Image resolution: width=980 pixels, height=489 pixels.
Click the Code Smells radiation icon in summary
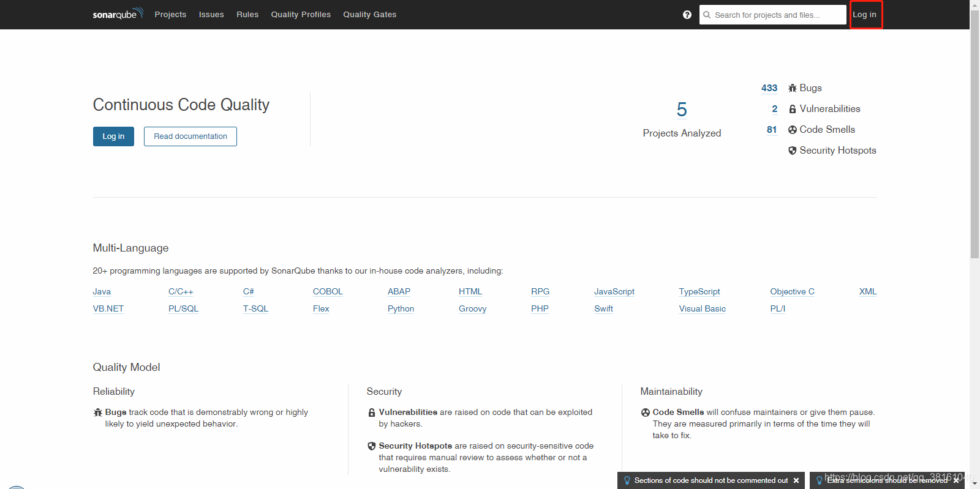[793, 130]
